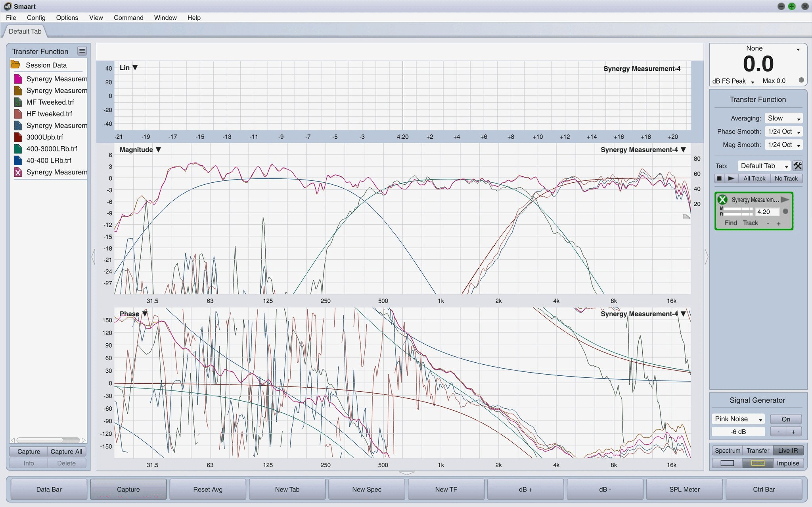
Task: Click the Session Data folder icon
Action: (15, 65)
